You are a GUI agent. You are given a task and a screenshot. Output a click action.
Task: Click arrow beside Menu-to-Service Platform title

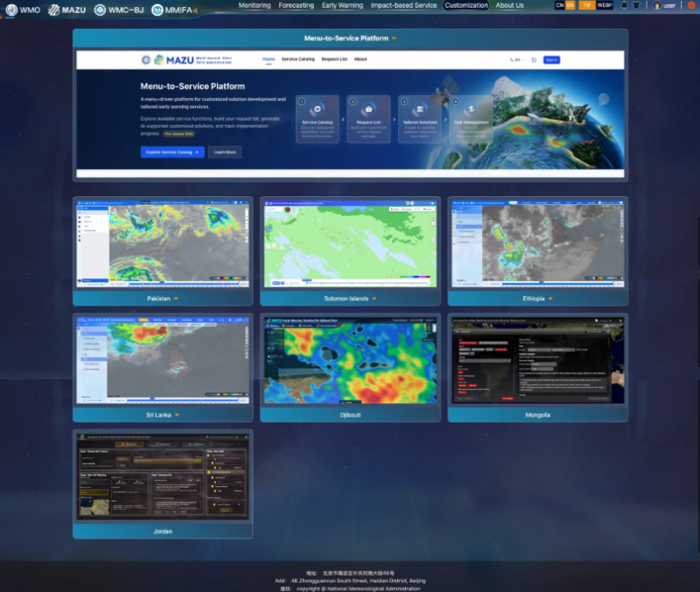[394, 39]
